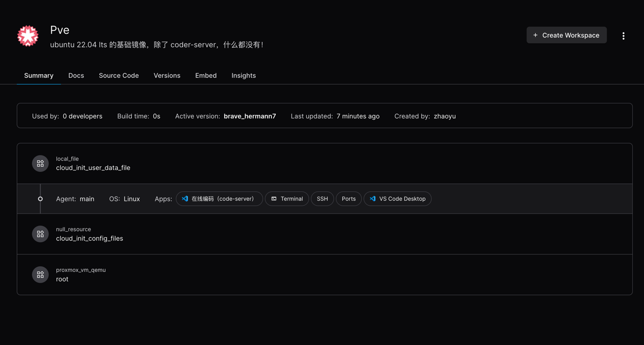View the Insights tab

tap(243, 75)
